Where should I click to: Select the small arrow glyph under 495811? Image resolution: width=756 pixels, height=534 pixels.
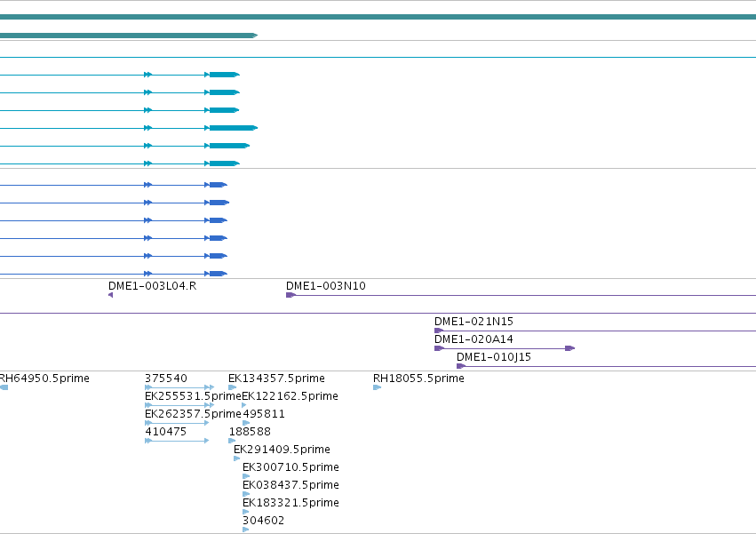(x=246, y=423)
